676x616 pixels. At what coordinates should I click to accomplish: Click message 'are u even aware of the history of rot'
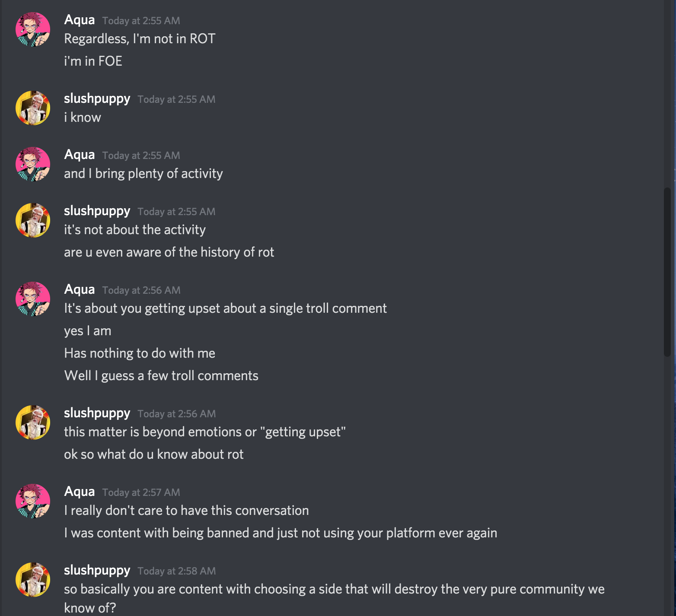pyautogui.click(x=169, y=252)
